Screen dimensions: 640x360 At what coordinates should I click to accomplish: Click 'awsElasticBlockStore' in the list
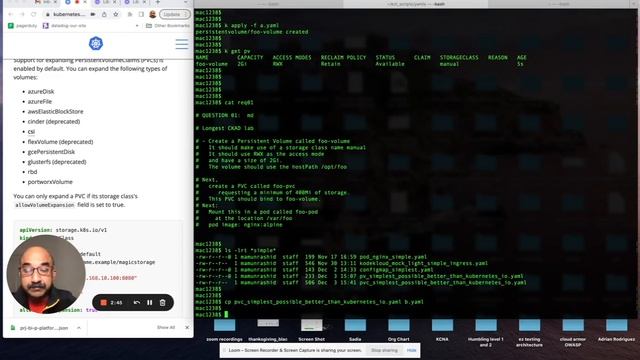click(56, 111)
